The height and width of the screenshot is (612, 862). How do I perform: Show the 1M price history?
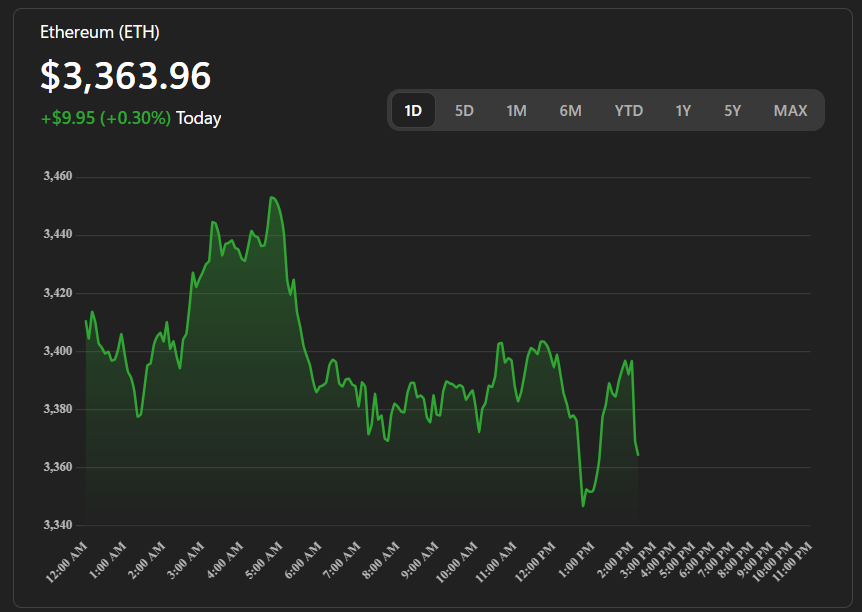click(x=516, y=110)
